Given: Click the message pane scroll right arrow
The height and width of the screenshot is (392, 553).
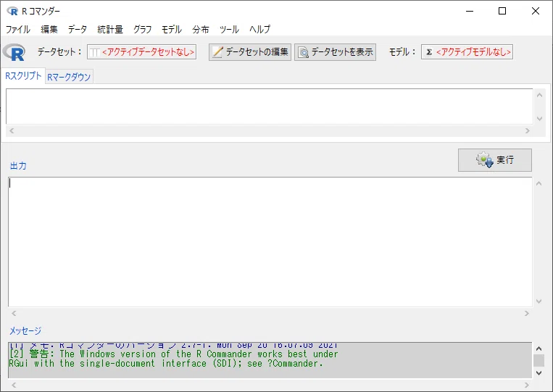Looking at the screenshot, I should click(x=527, y=385).
